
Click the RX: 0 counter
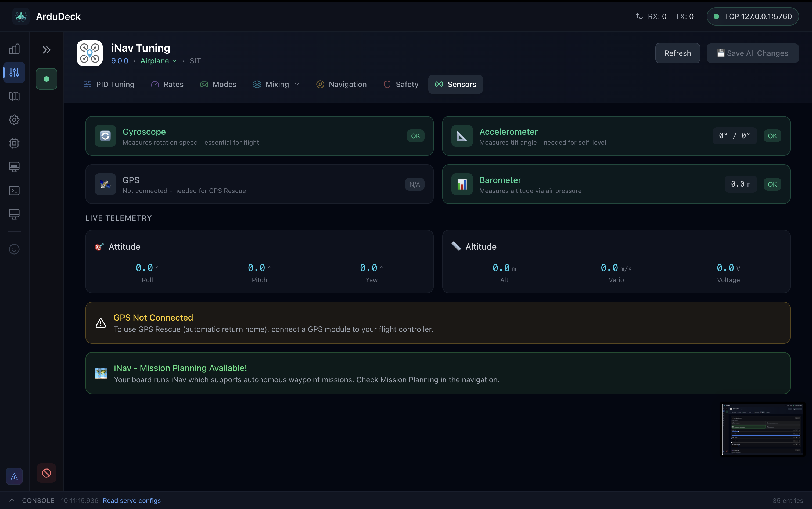point(657,16)
